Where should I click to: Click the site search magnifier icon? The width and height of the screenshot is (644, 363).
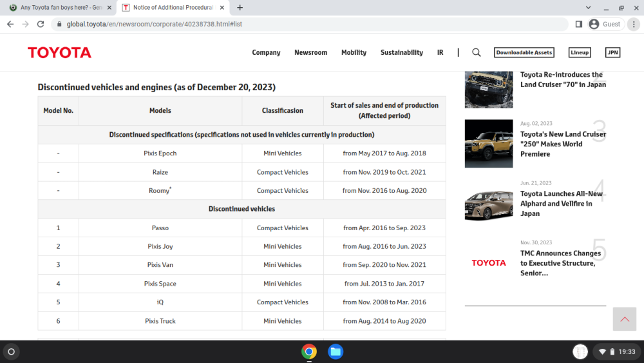click(477, 52)
